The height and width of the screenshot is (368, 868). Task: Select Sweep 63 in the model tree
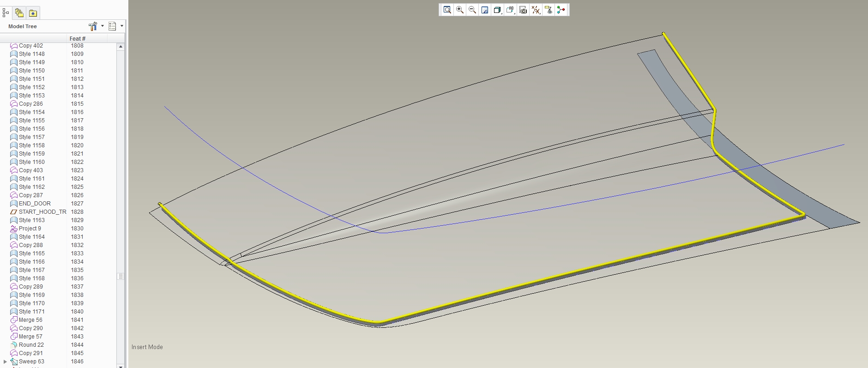[31, 362]
